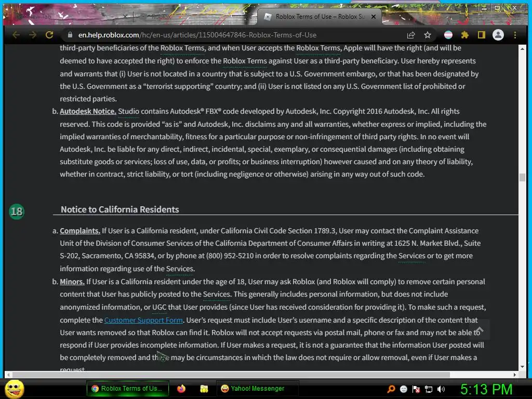Open the Chrome profile avatar menu
The height and width of the screenshot is (399, 532).
[498, 35]
